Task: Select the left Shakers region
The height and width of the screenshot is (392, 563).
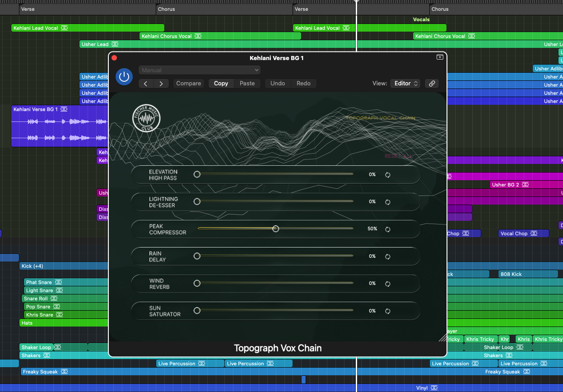Action: (x=64, y=355)
